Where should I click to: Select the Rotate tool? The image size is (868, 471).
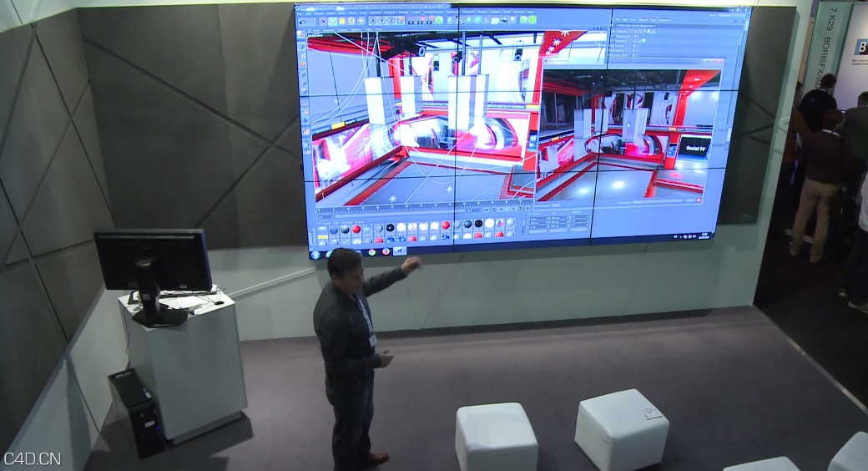tap(351, 22)
